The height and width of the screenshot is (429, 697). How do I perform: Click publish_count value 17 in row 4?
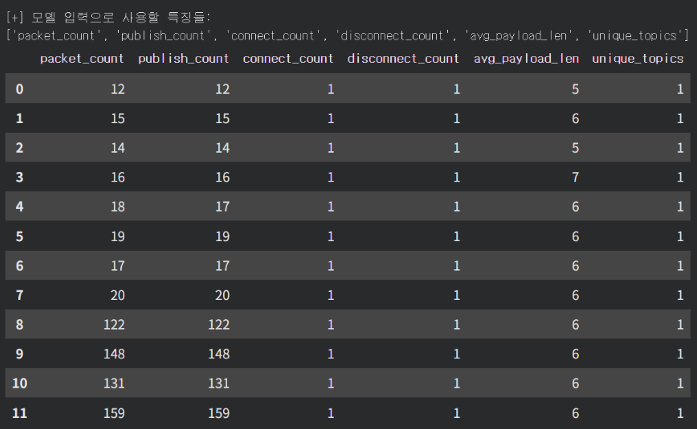221,207
